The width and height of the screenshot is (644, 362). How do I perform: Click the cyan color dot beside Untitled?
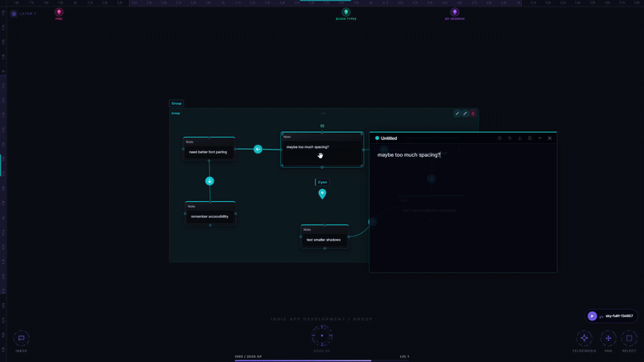coord(377,138)
